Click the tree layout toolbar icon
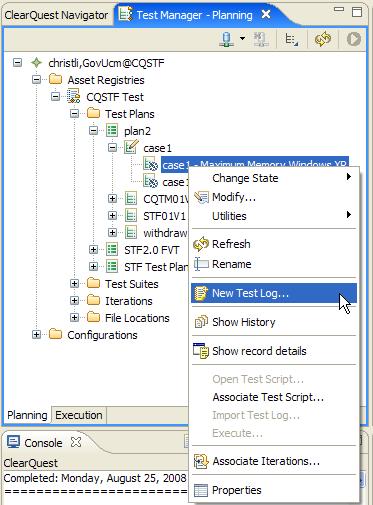The image size is (373, 505). (291, 40)
